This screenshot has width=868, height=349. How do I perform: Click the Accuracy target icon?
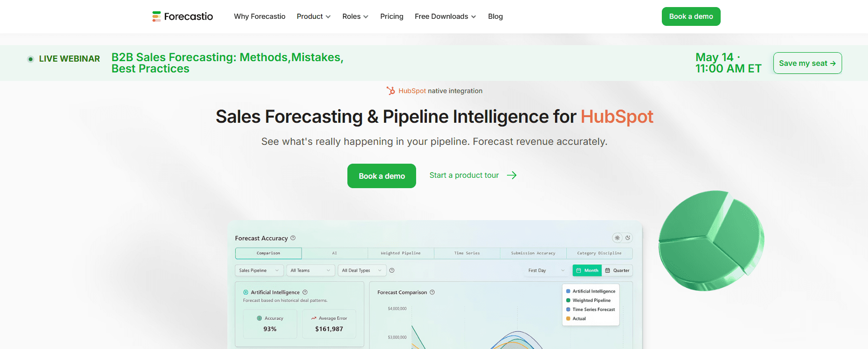tap(259, 318)
